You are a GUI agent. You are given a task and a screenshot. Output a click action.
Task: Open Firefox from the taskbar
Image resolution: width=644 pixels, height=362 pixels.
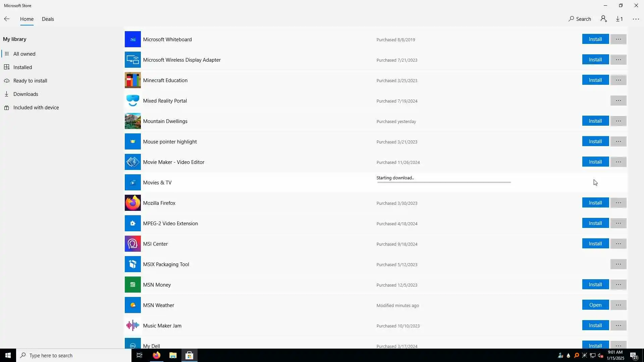pos(157,355)
